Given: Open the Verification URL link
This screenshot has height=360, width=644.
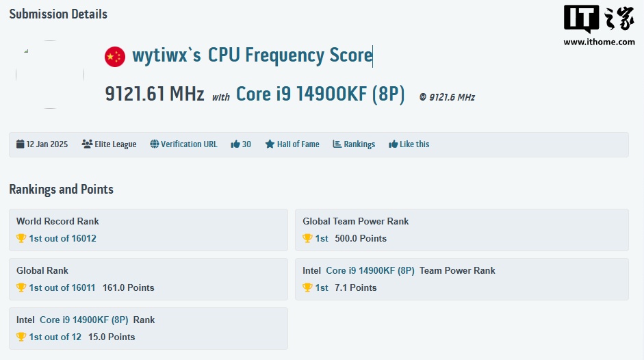Looking at the screenshot, I should tap(189, 144).
